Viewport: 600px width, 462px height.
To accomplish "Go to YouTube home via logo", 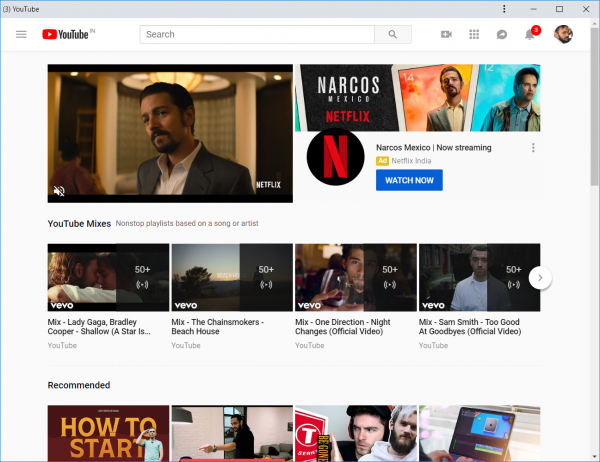I will [65, 34].
